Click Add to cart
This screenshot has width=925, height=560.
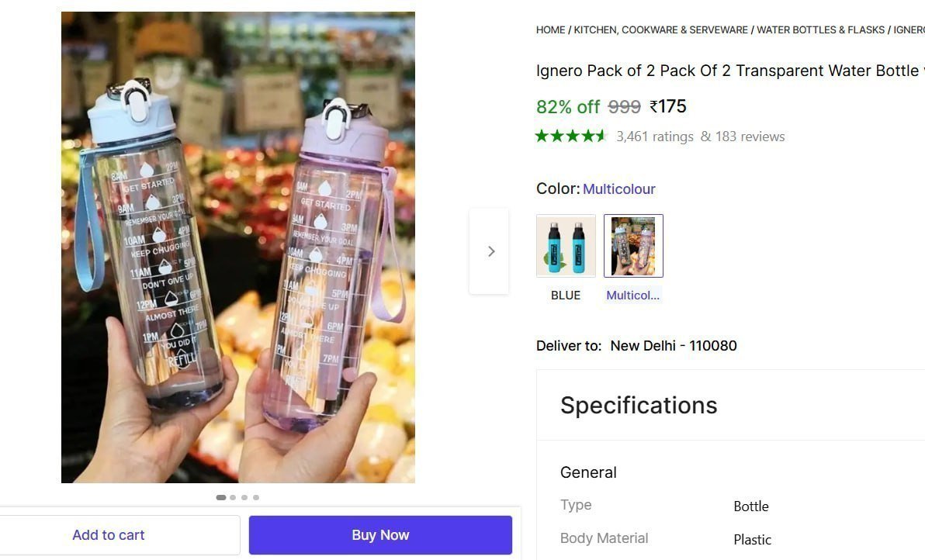[108, 534]
